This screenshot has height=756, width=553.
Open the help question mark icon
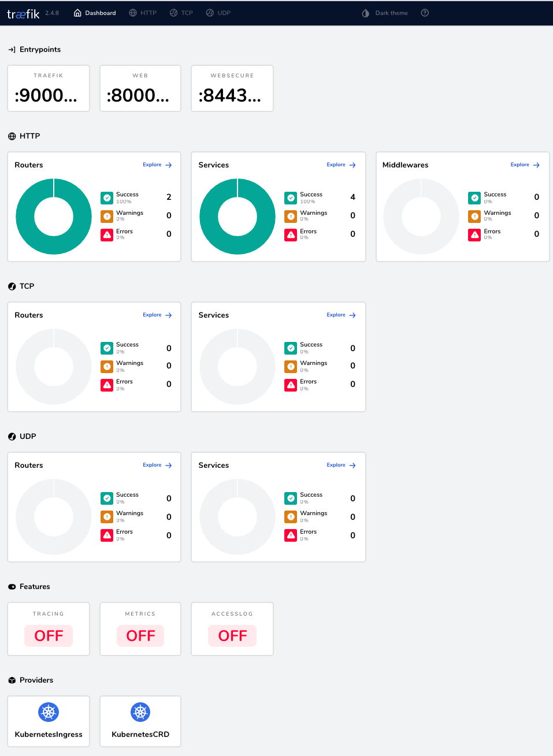[425, 13]
